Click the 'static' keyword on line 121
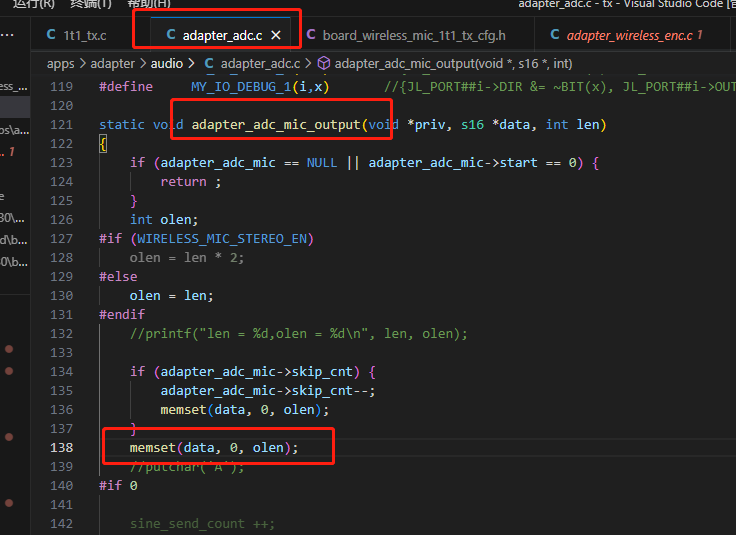The height and width of the screenshot is (535, 736). pos(122,125)
